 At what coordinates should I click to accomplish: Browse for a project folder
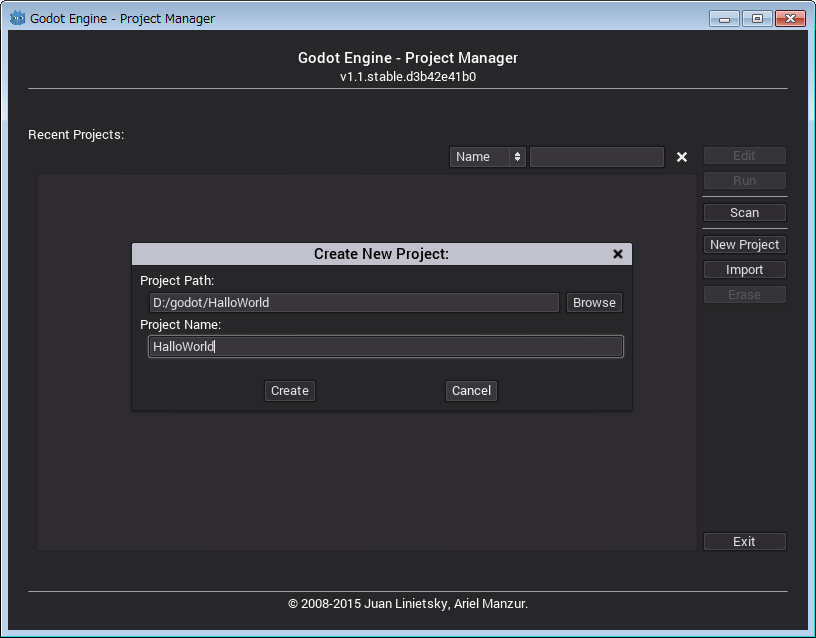click(x=594, y=302)
